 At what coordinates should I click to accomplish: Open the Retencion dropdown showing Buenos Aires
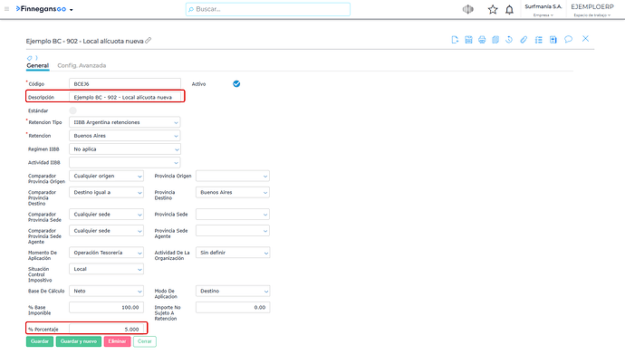pyautogui.click(x=124, y=136)
